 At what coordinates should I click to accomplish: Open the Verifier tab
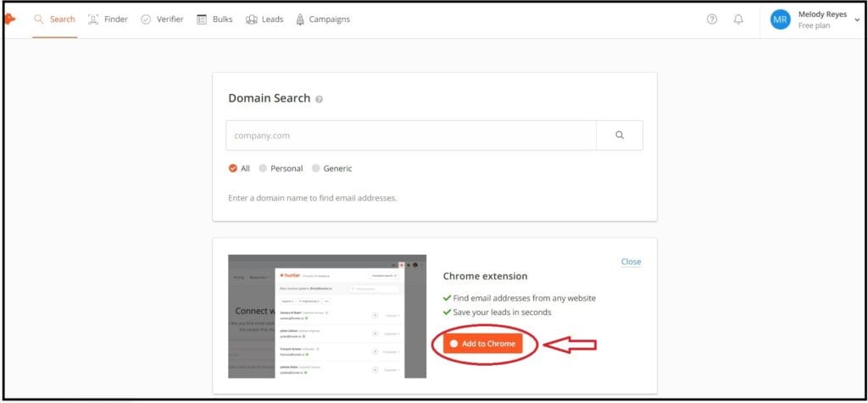click(x=162, y=19)
